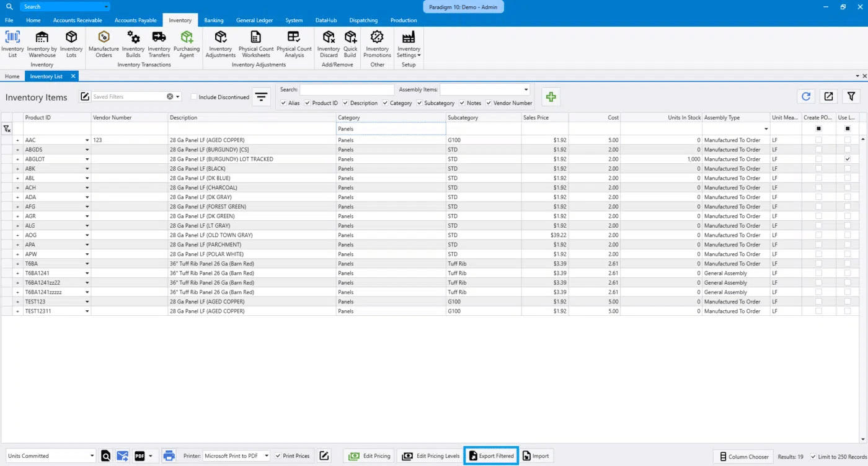
Task: Open Inventory Adjustments
Action: pyautogui.click(x=221, y=44)
